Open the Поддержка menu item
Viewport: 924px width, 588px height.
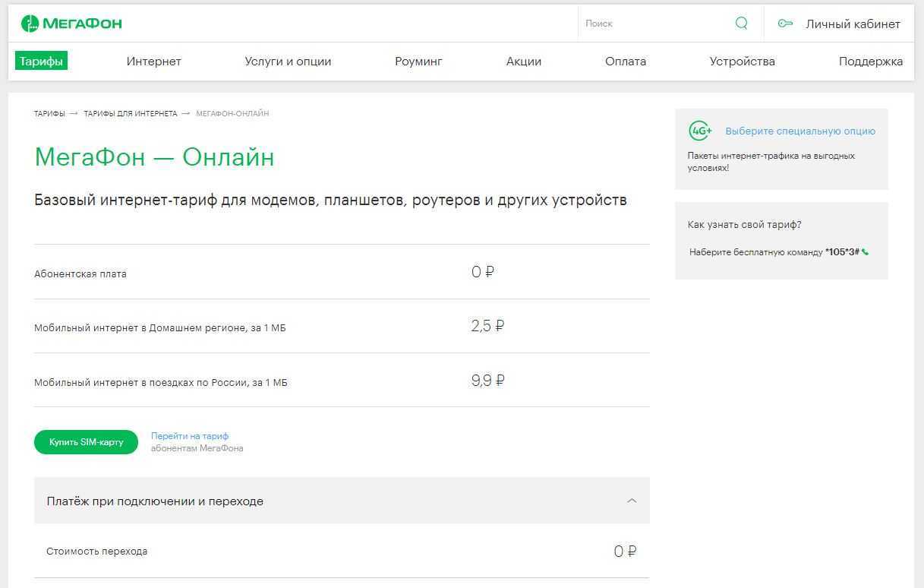(x=871, y=62)
